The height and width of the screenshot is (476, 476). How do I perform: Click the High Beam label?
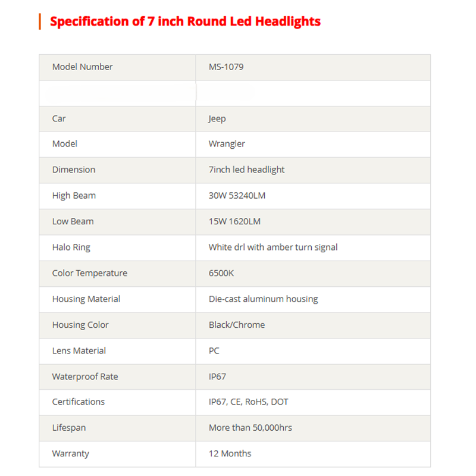click(74, 196)
